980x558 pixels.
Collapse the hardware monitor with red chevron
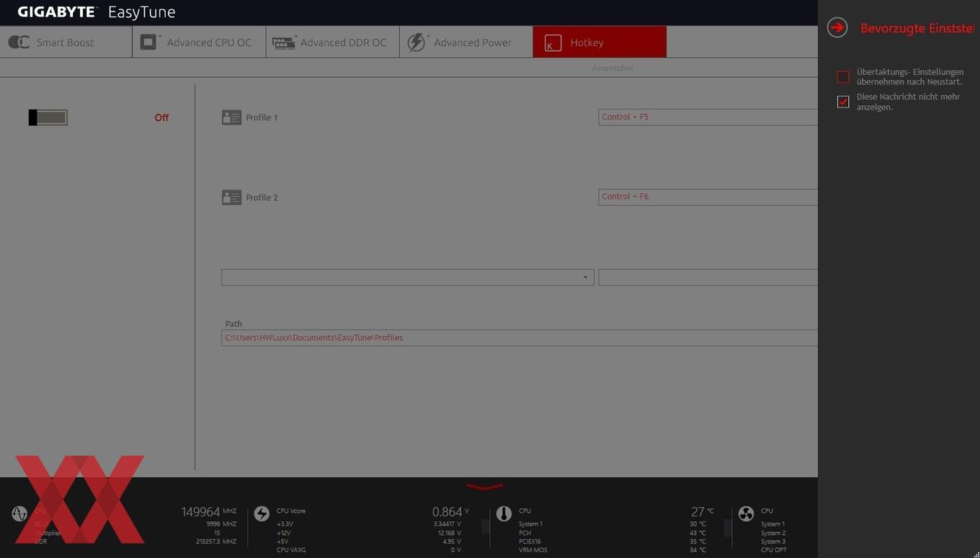point(484,487)
